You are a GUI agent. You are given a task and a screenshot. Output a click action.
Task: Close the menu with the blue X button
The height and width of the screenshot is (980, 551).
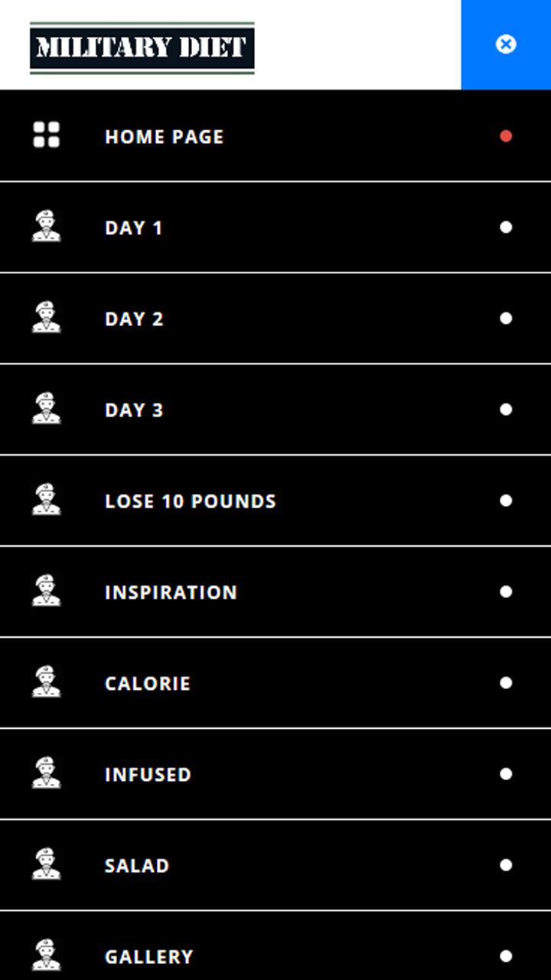coord(505,44)
